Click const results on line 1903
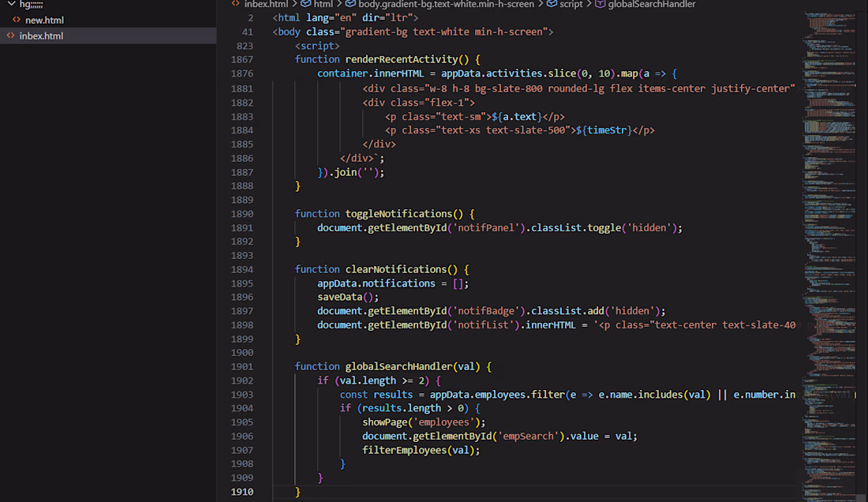This screenshot has width=868, height=502. coord(376,395)
